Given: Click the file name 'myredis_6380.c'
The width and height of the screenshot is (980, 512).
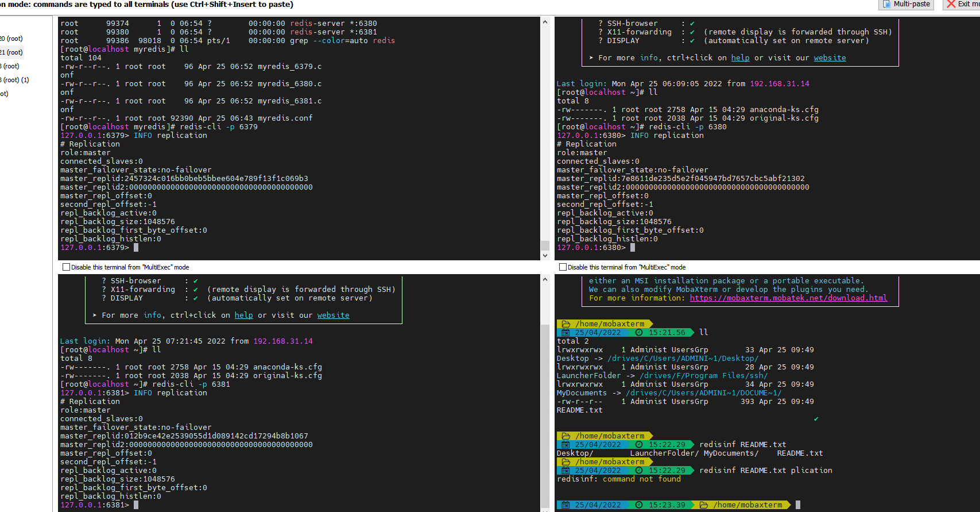Looking at the screenshot, I should point(290,84).
